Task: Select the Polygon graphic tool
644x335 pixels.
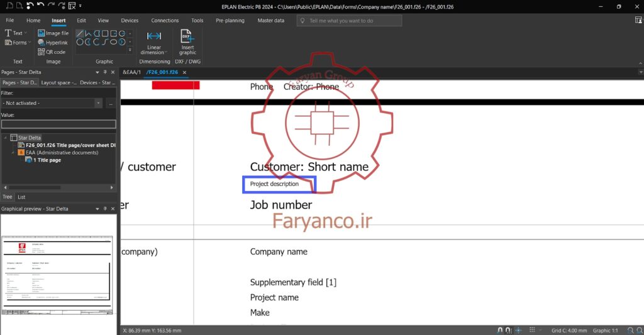Action: (x=96, y=33)
